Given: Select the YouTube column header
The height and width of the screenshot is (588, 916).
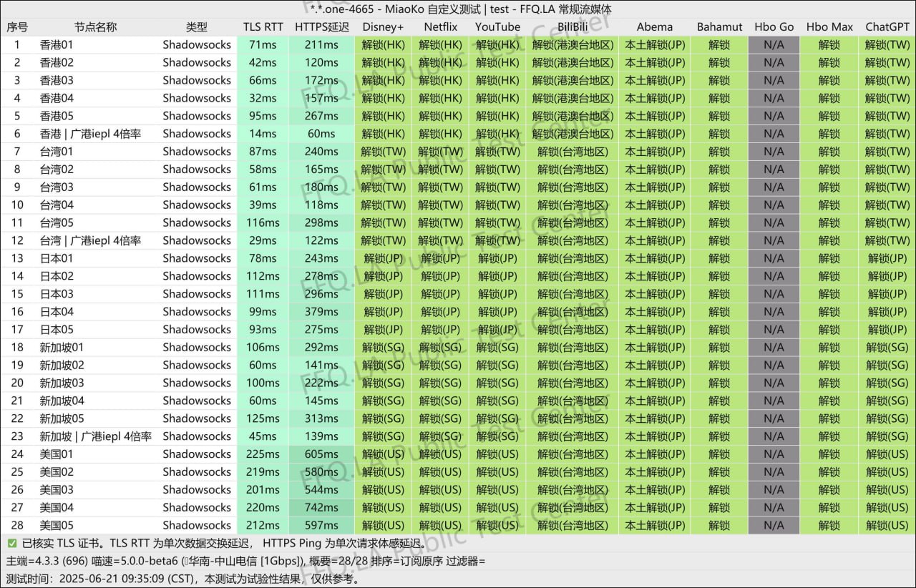Looking at the screenshot, I should click(x=497, y=27).
